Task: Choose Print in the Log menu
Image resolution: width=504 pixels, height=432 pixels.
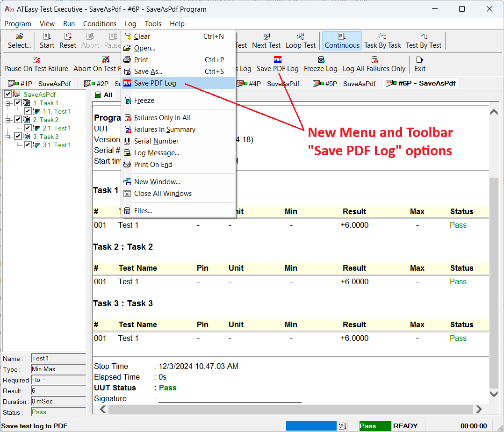Action: pyautogui.click(x=179, y=60)
